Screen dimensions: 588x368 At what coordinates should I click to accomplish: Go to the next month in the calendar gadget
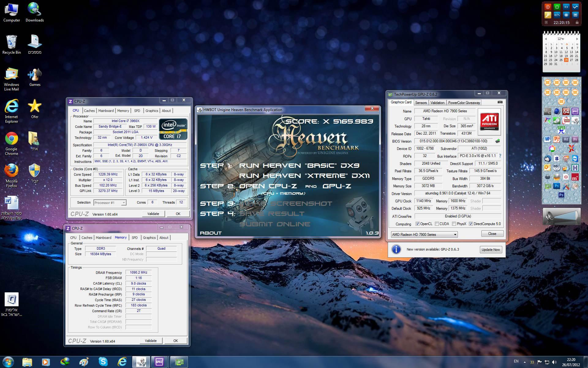click(577, 39)
